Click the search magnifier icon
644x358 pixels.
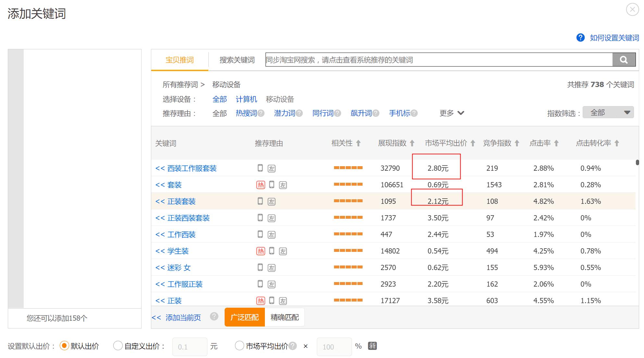[x=623, y=60]
